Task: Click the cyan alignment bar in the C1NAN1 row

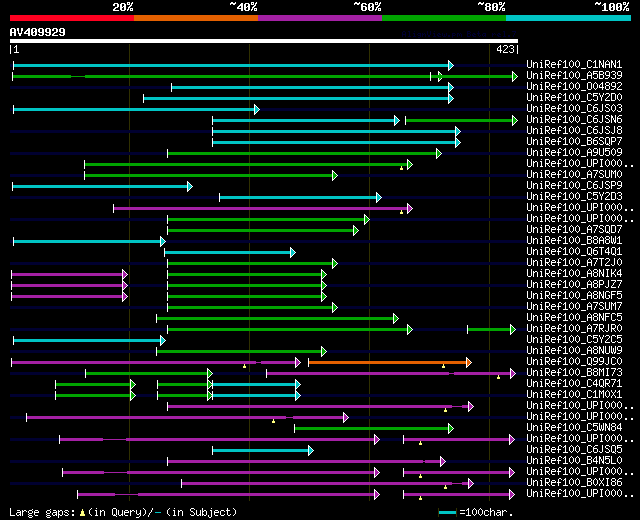Action: pos(233,65)
